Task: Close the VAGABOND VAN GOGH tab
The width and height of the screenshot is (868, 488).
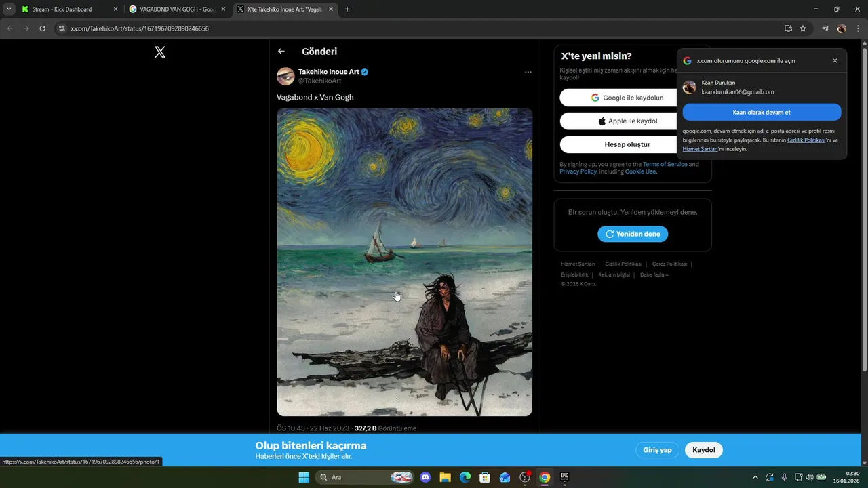Action: [223, 9]
